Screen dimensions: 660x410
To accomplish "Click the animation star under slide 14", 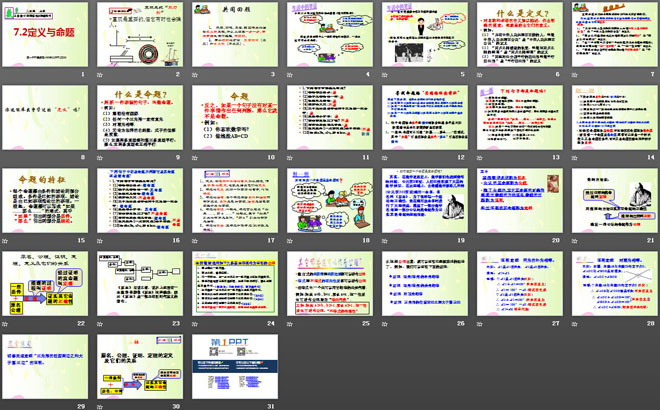I will click(x=575, y=158).
